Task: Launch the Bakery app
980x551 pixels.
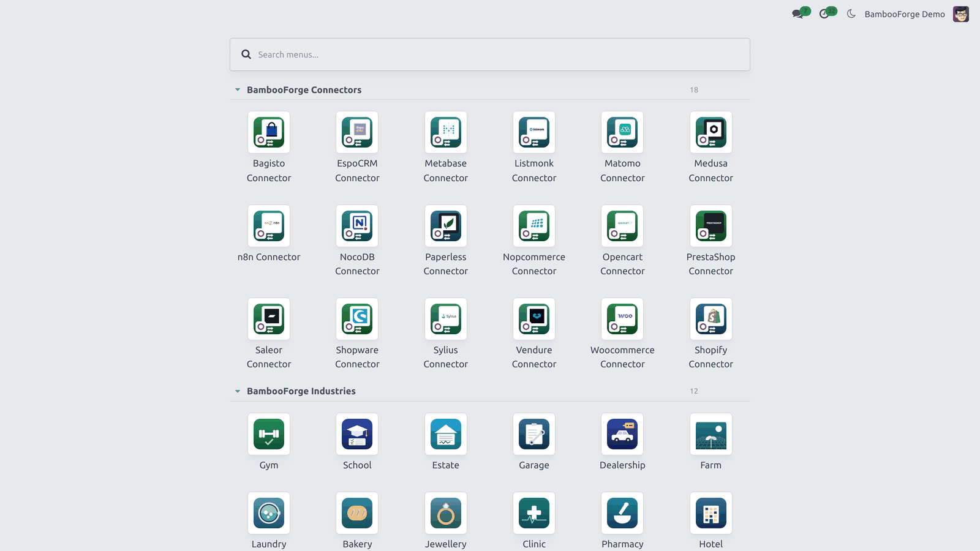Action: click(x=357, y=513)
